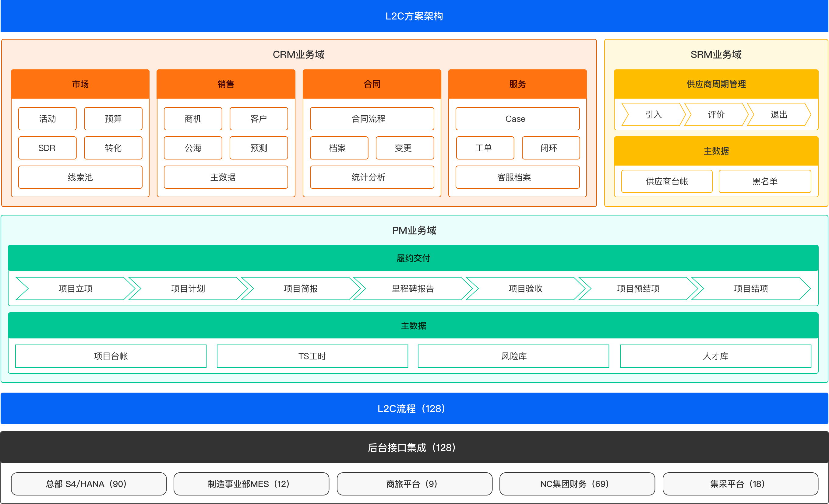Image resolution: width=829 pixels, height=504 pixels.
Task: Select the SRM业务域 heading
Action: click(x=716, y=54)
